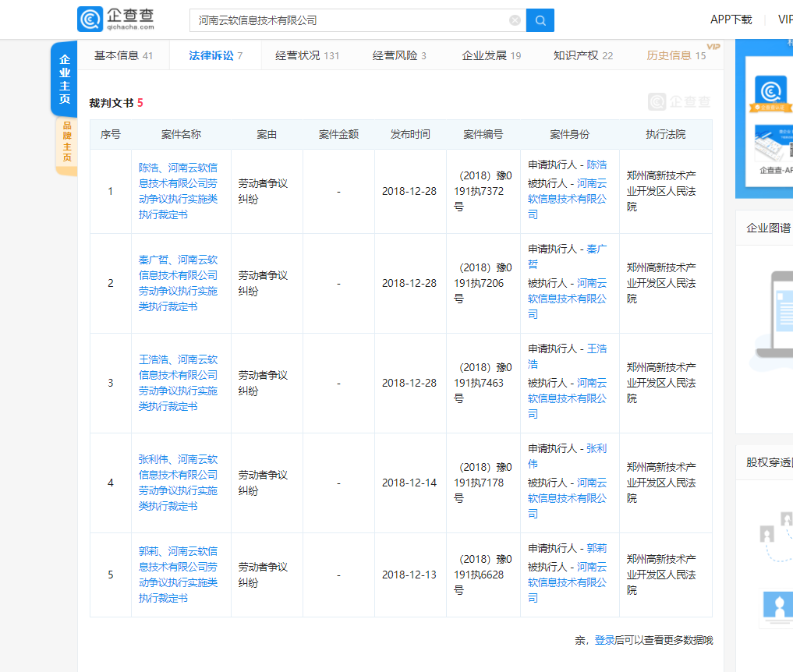Clear the search box with the X icon
The height and width of the screenshot is (672, 793).
(x=515, y=20)
